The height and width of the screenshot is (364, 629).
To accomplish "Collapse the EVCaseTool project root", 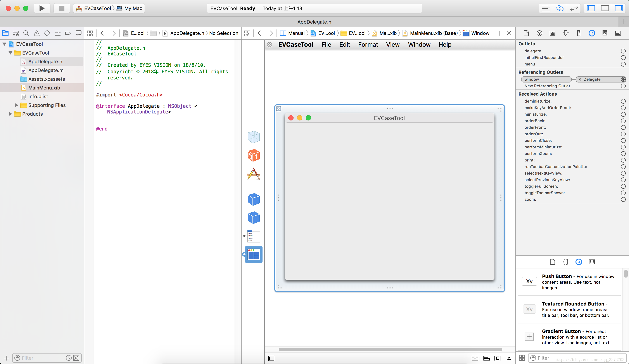I will [5, 44].
